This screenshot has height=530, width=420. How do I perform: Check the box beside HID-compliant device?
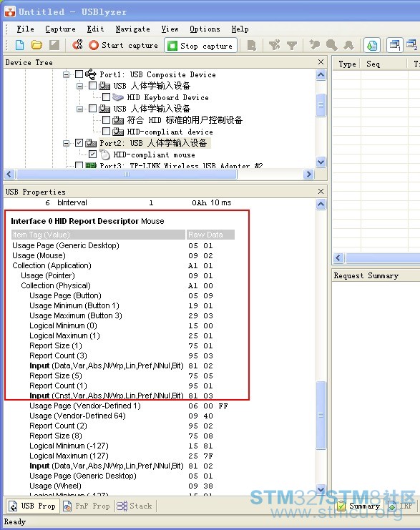click(x=106, y=131)
